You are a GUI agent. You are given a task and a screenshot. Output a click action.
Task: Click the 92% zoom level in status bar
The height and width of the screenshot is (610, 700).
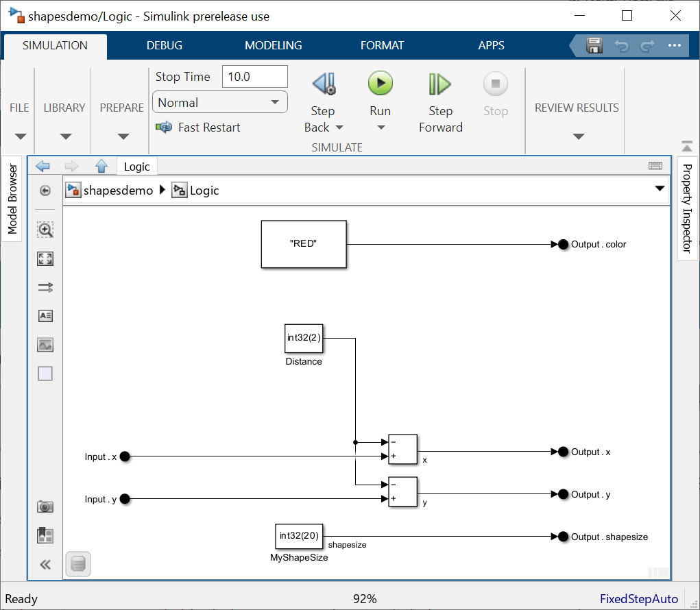(365, 599)
